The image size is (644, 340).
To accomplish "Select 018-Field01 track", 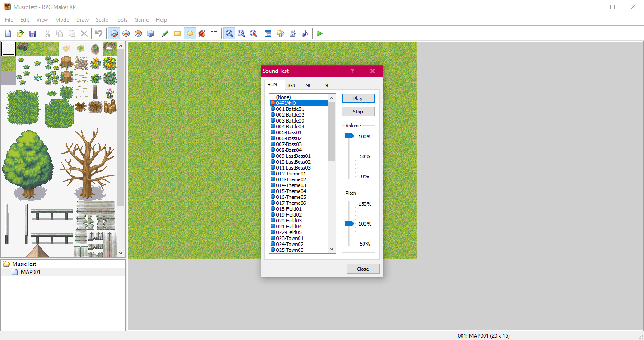I will click(299, 209).
